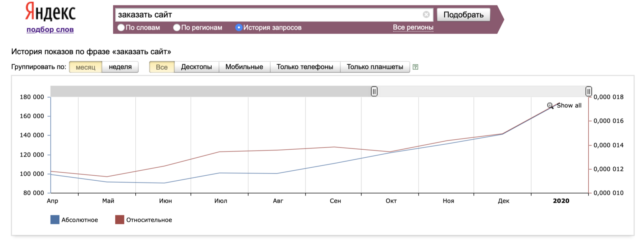
Task: Select the История запросов radio button
Action: tap(239, 28)
